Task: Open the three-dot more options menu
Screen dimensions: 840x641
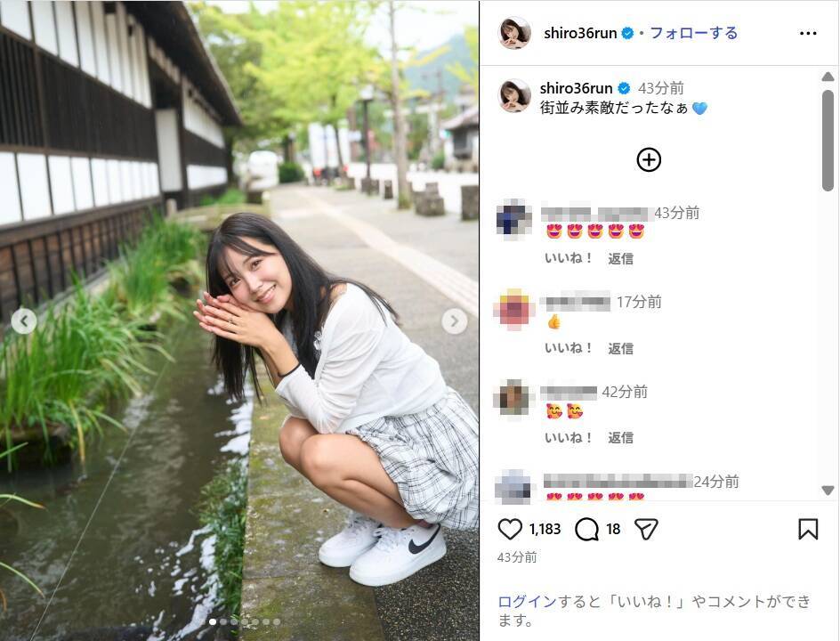Action: (808, 33)
